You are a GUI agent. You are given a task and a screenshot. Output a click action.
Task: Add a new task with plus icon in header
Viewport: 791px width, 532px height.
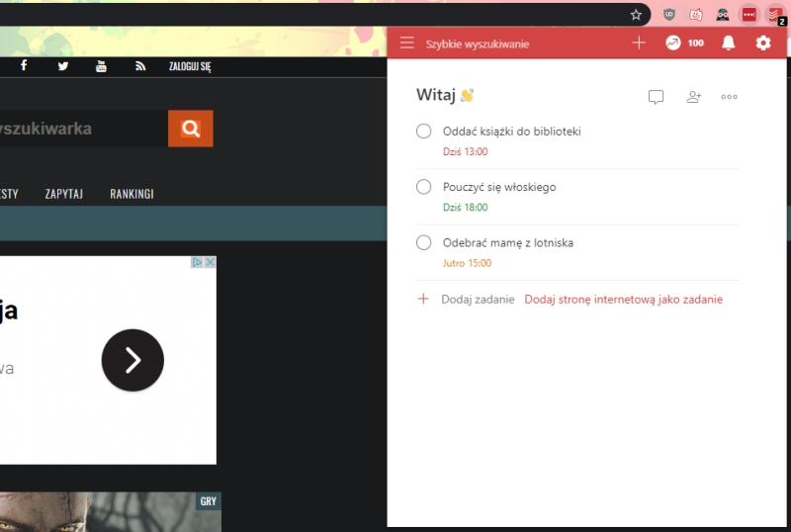click(x=639, y=43)
